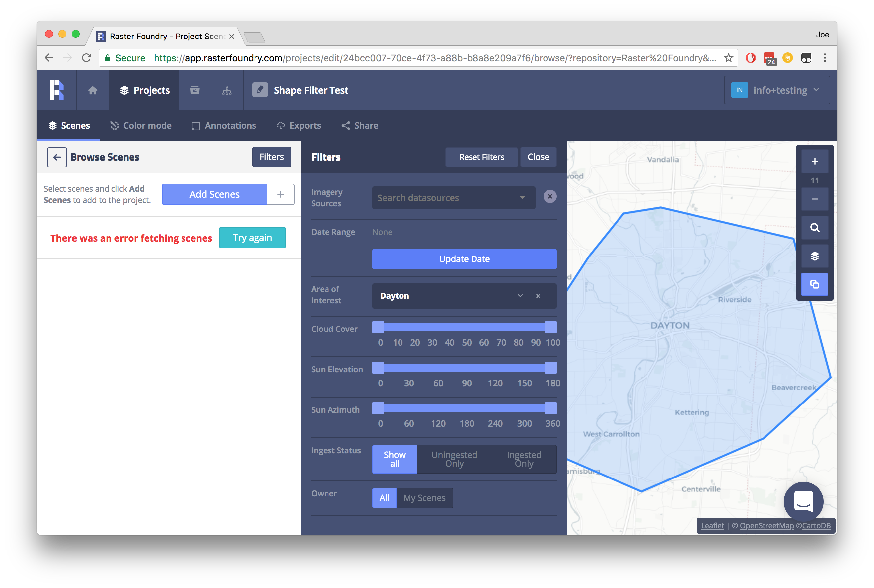Go to Projects in top navigation
This screenshot has height=588, width=874.
point(144,90)
